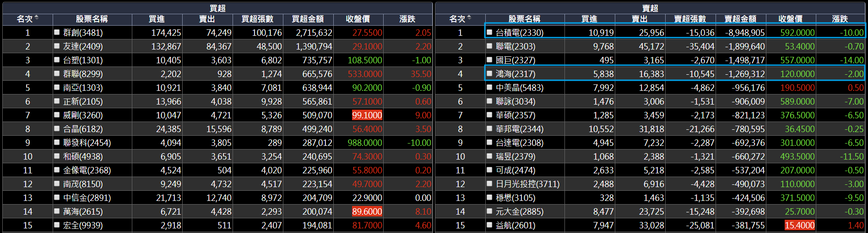The width and height of the screenshot is (868, 233).
Task: Click 股票名稱 header in the 賣超 table
Action: click(525, 19)
